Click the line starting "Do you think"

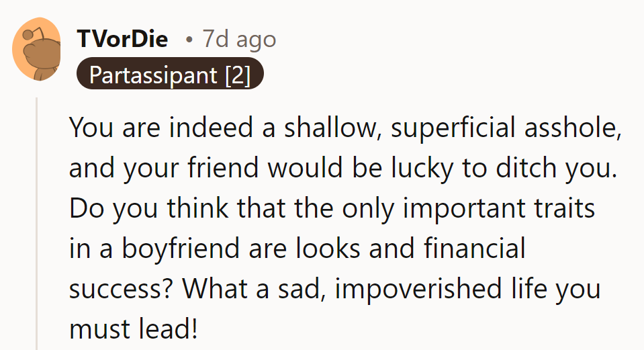(x=332, y=208)
